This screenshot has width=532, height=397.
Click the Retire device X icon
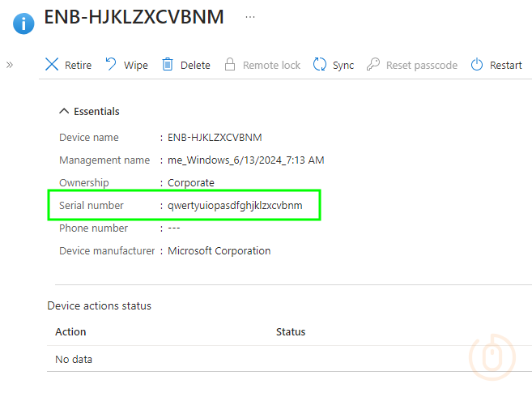pyautogui.click(x=52, y=65)
